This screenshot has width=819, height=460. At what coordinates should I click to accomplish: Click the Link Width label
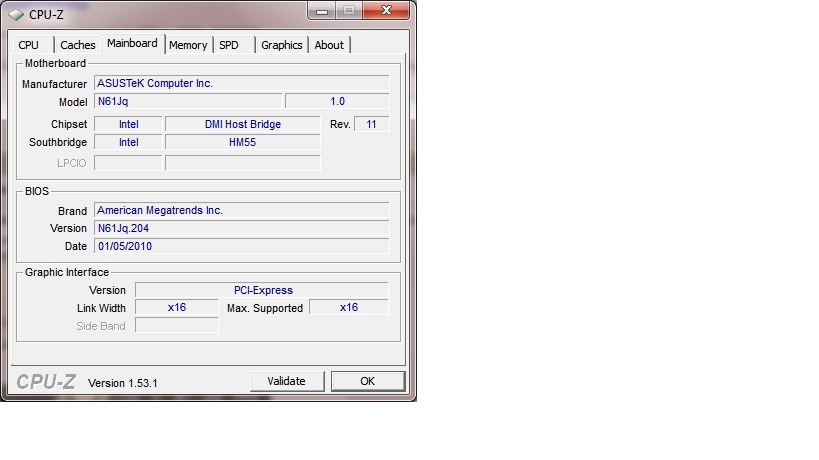coord(101,308)
